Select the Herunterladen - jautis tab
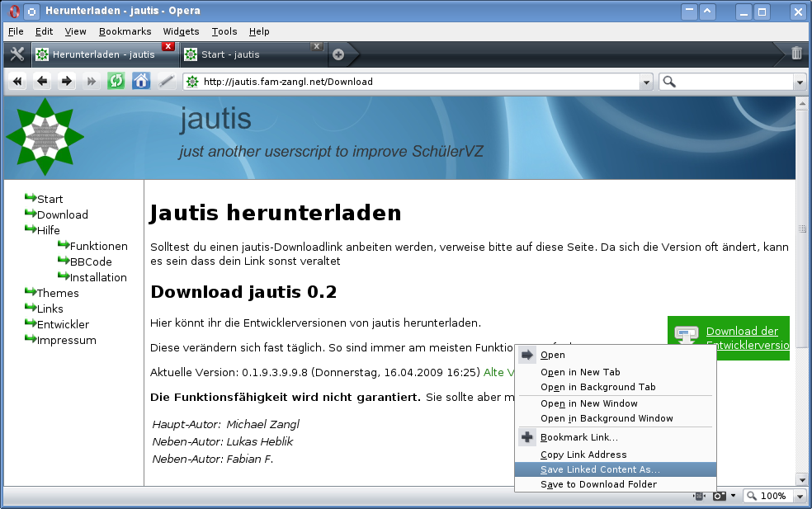812x509 pixels. pos(105,54)
